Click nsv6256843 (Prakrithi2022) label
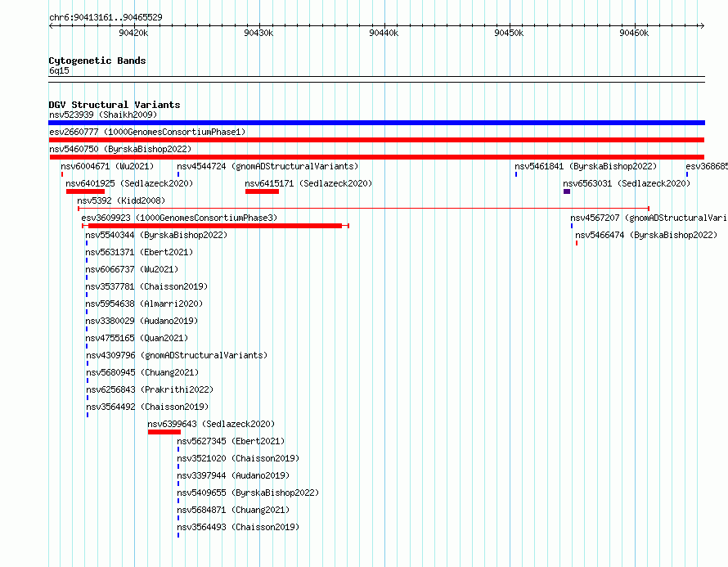Viewport: 728px width, 567px height. click(x=150, y=389)
